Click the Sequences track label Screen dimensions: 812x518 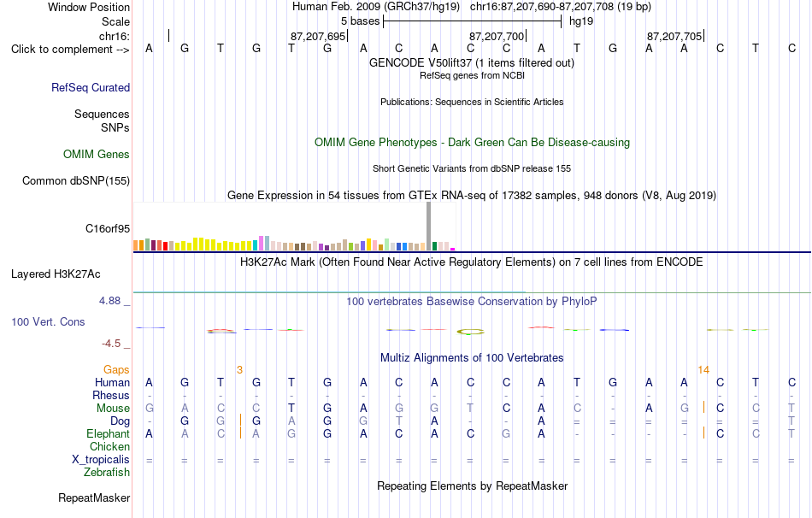tap(102, 114)
